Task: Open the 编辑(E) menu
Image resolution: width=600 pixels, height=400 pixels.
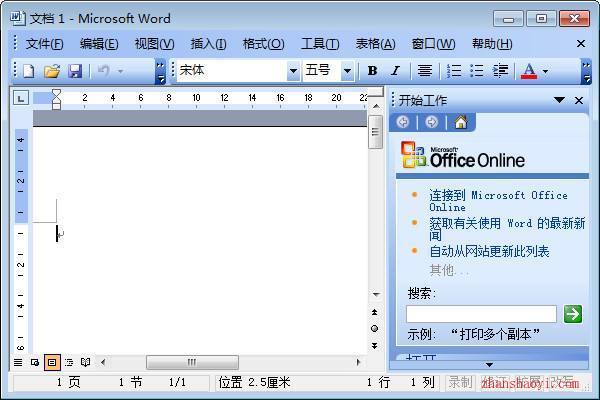Action: (x=99, y=44)
